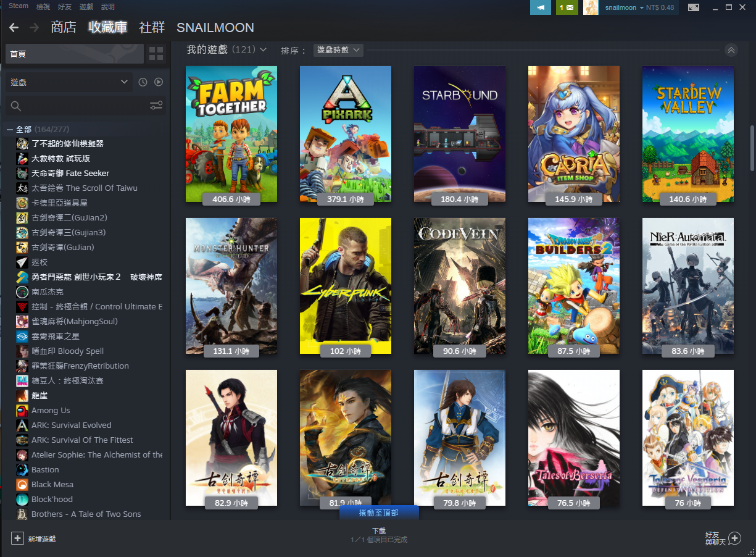Open the 檢視 menu

click(43, 7)
